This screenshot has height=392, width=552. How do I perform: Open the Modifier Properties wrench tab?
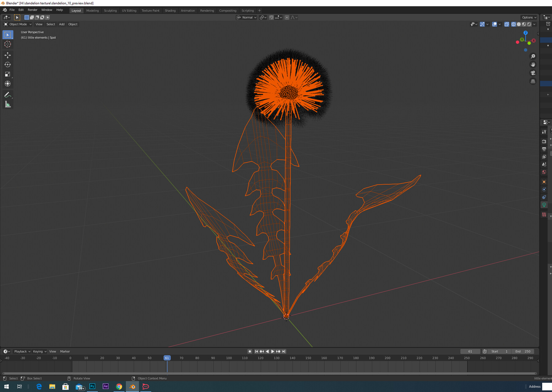[544, 132]
